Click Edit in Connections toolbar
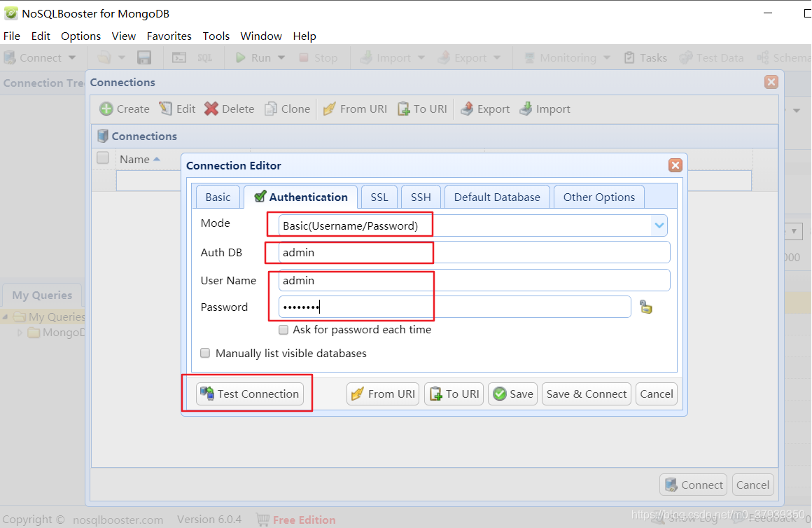812x528 pixels. coord(177,109)
